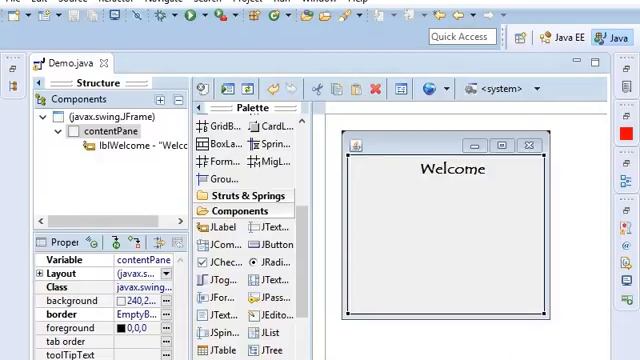Click tab order ellipsis button
This screenshot has width=640, height=360.
click(166, 342)
